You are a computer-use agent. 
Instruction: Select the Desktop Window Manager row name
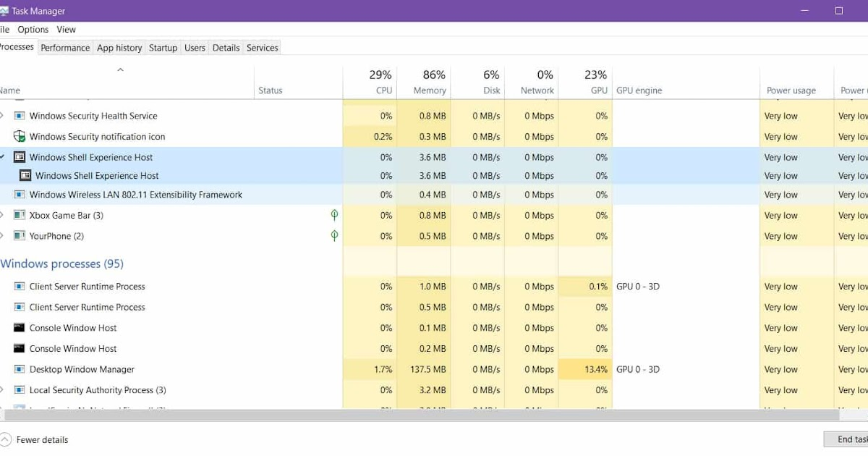[82, 369]
